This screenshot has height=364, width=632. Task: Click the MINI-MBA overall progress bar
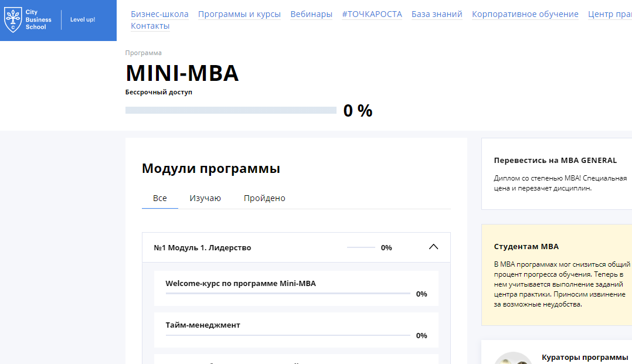[x=231, y=110]
